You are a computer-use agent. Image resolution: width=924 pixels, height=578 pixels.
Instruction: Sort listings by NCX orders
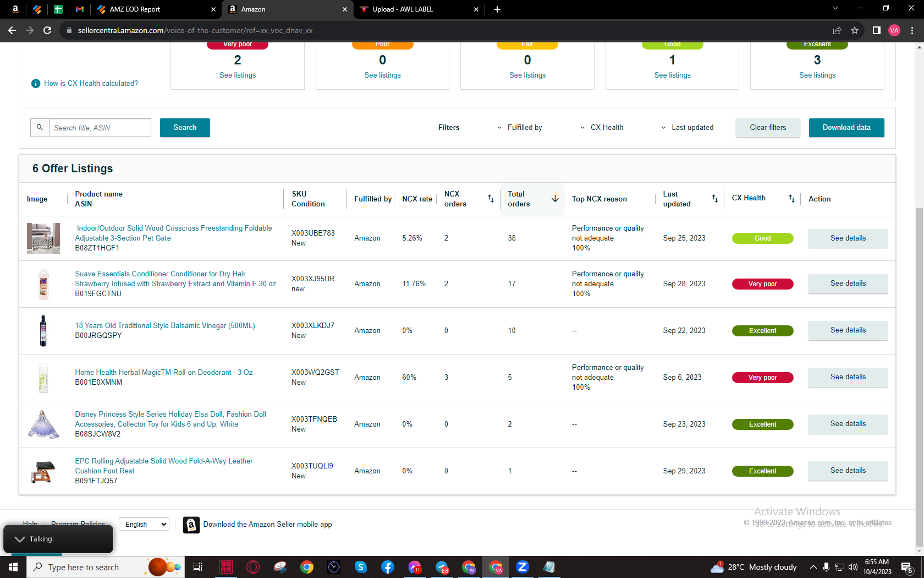click(491, 199)
